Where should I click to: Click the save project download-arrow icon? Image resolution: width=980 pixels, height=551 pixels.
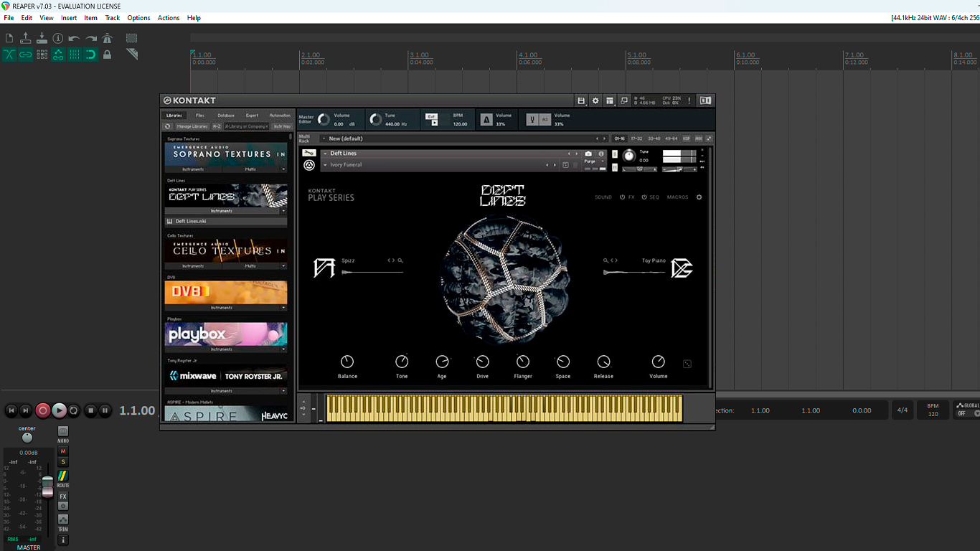coord(42,38)
